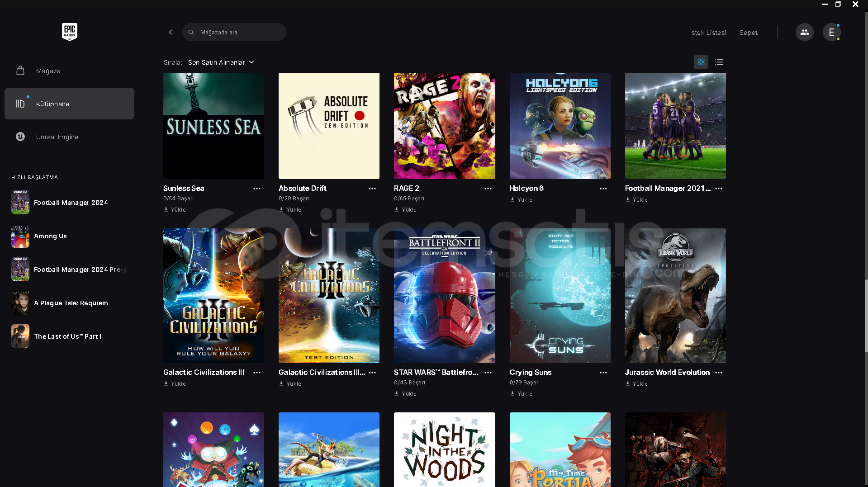868x487 pixels.
Task: Click Yükle under Sunless Sea
Action: pyautogui.click(x=175, y=210)
